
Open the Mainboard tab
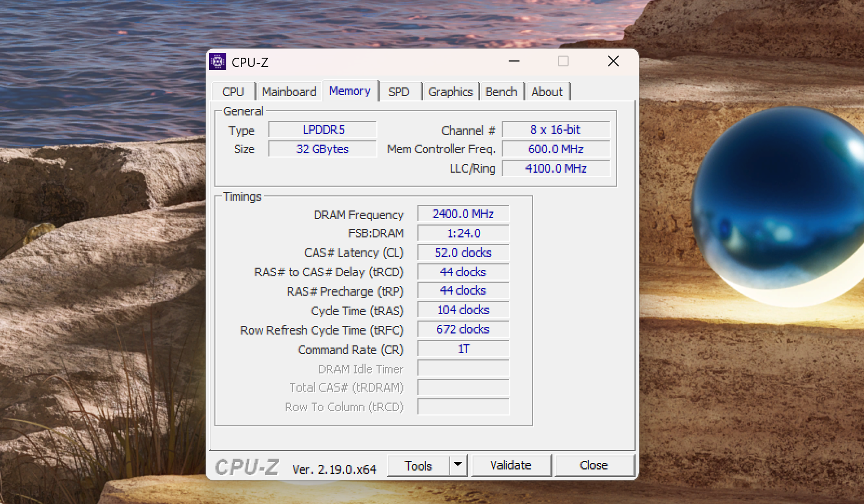289,92
